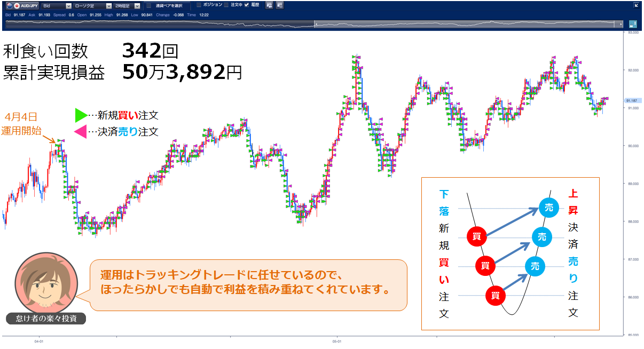Open the 2時間足 timeframe dropdown
The height and width of the screenshot is (349, 644).
pos(137,5)
